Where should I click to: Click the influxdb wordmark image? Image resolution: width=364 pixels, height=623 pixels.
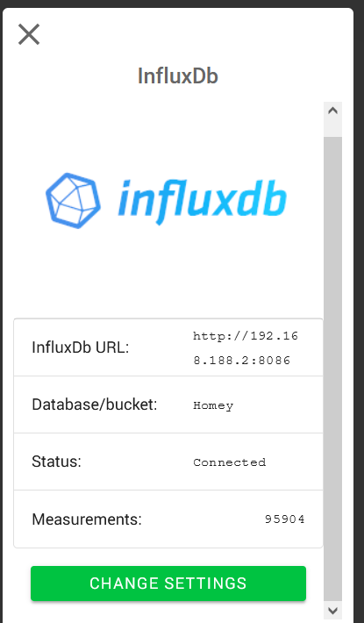(202, 202)
